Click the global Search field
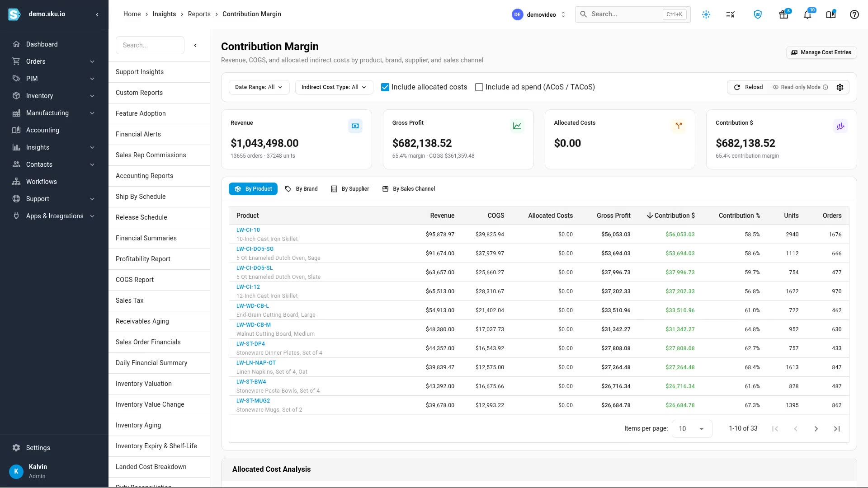 click(x=632, y=14)
